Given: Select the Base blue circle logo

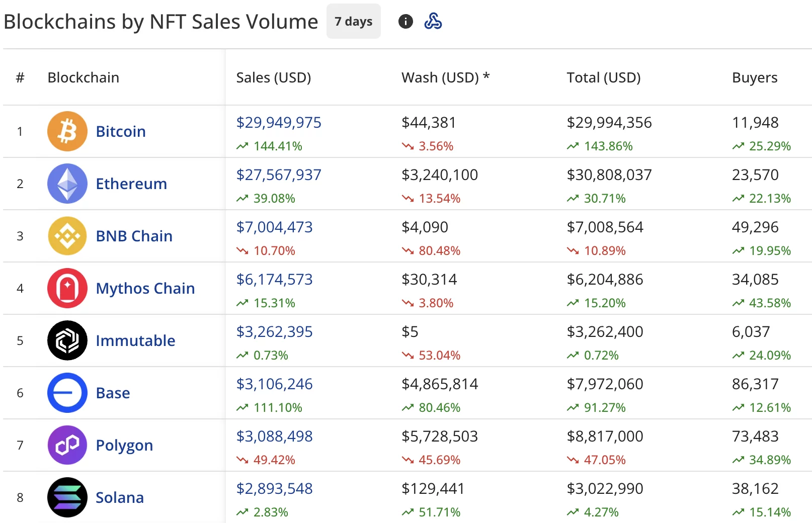Looking at the screenshot, I should click(x=67, y=393).
